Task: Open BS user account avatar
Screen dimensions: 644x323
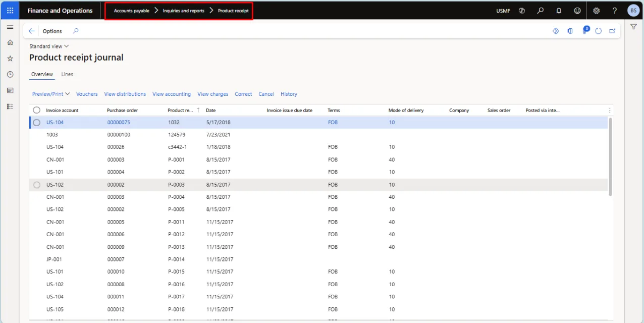Action: [x=633, y=11]
